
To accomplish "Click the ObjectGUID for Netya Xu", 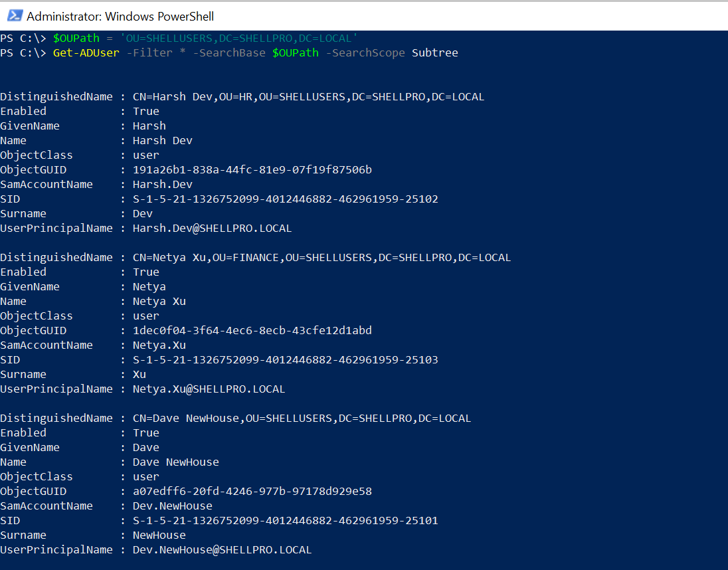I will [252, 330].
